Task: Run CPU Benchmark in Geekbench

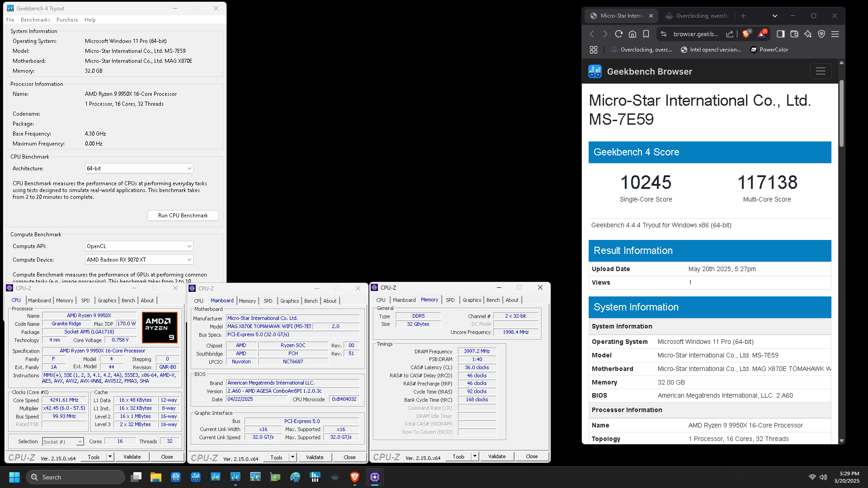Action: (183, 216)
